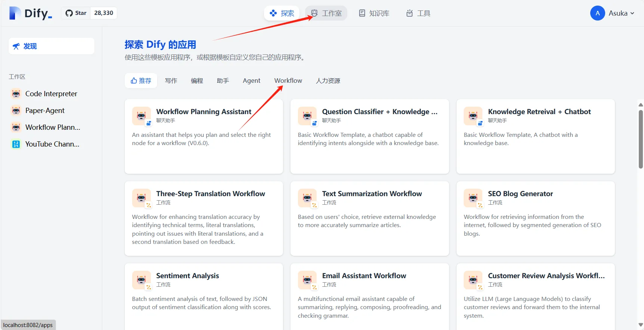The height and width of the screenshot is (330, 644).
Task: Click the scrollbar down arrow
Action: (641, 325)
